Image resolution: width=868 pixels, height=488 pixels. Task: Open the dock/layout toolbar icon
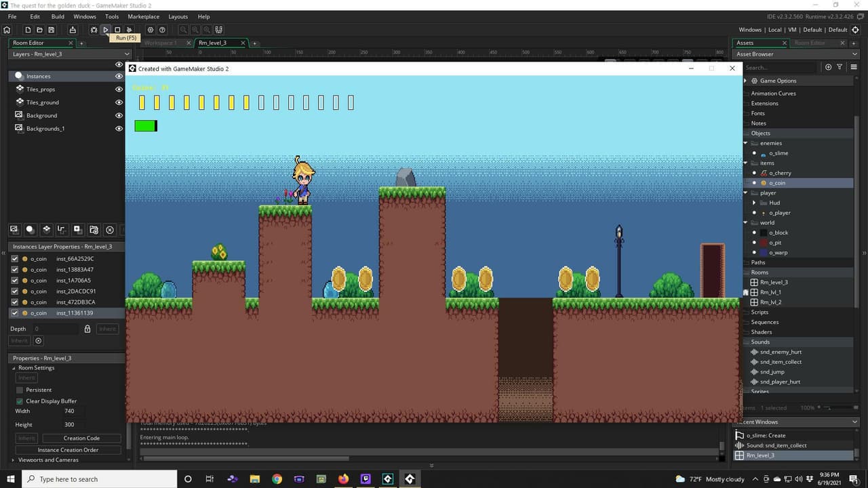[218, 30]
